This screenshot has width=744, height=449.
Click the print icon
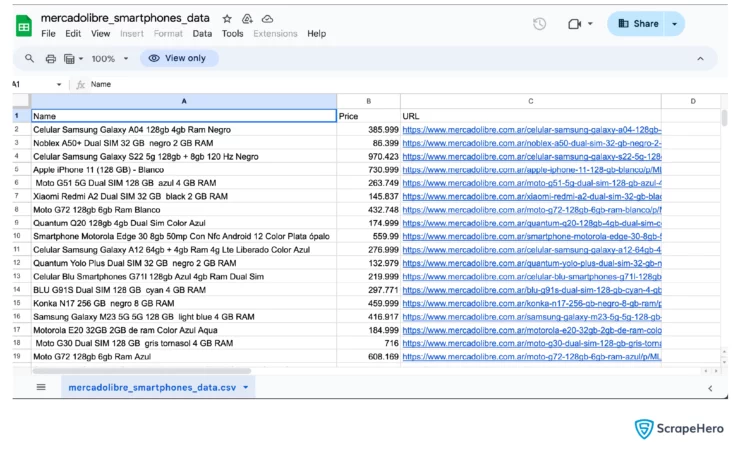[x=50, y=59]
